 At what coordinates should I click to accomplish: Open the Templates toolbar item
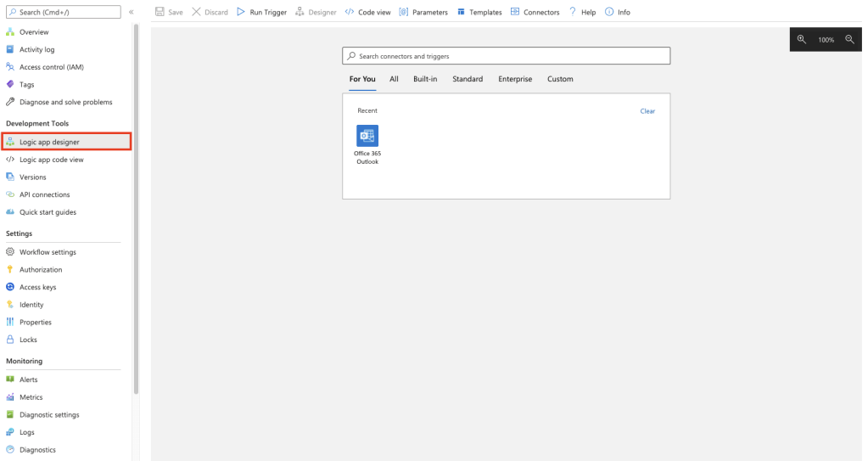click(479, 13)
